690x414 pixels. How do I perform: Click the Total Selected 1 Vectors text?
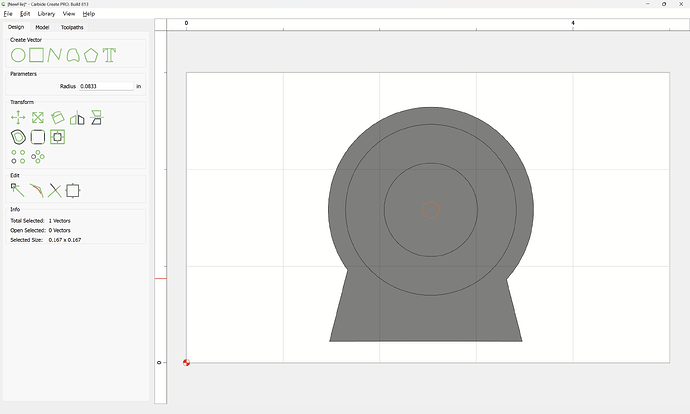pos(40,220)
